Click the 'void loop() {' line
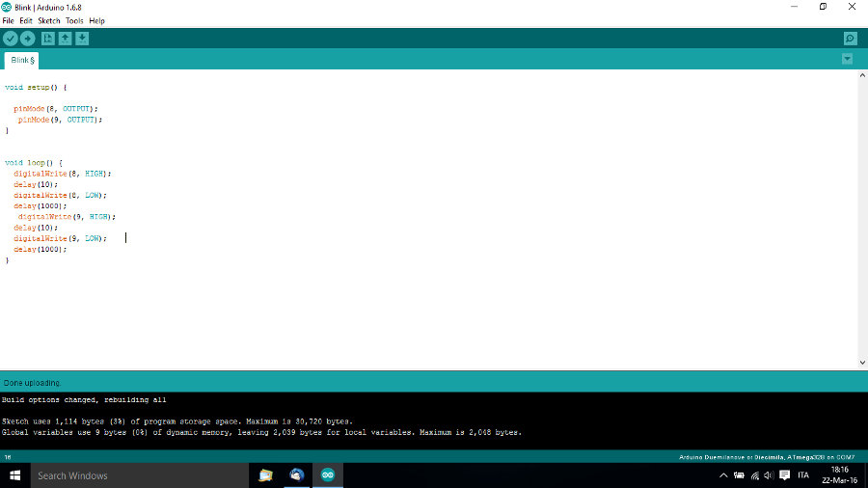 (x=34, y=163)
